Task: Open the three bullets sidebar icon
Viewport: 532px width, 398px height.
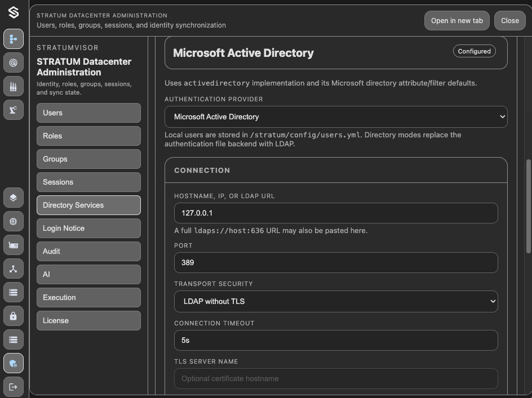Action: (14, 86)
